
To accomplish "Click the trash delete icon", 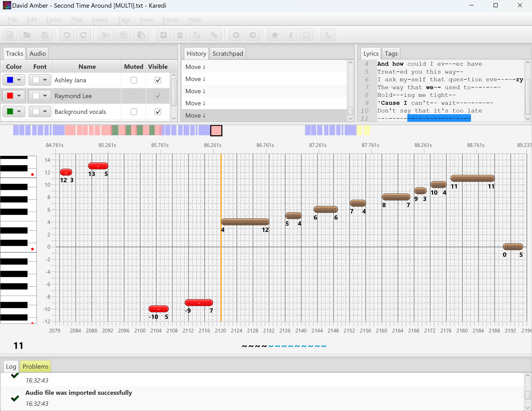I will click(180, 35).
